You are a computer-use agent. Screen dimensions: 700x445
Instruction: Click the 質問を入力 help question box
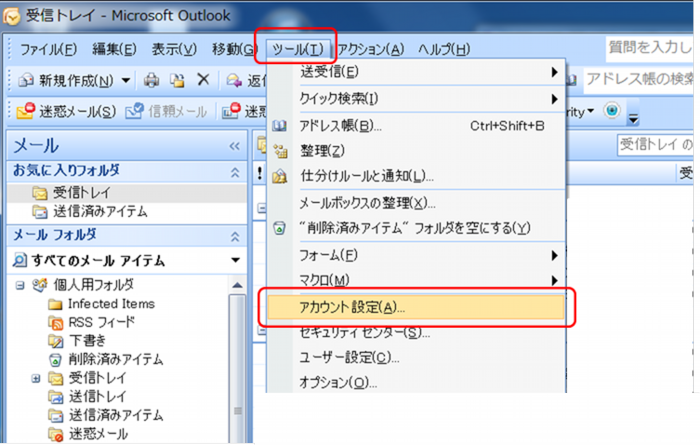click(650, 47)
